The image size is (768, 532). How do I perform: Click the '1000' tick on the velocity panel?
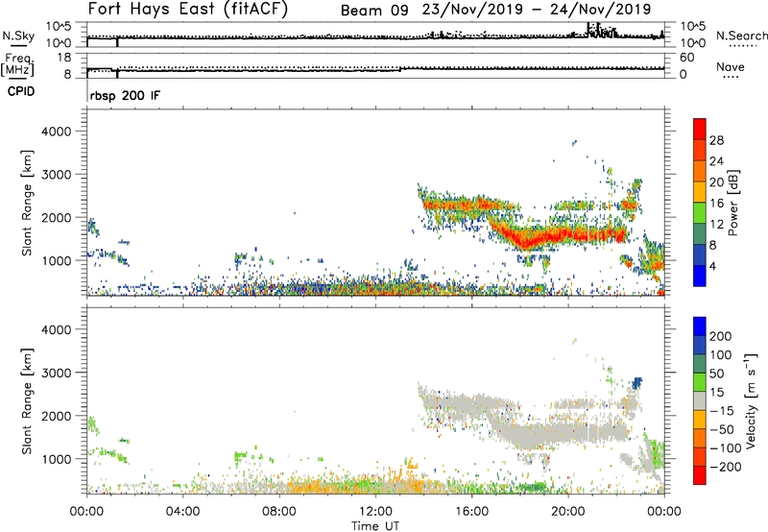[x=57, y=459]
